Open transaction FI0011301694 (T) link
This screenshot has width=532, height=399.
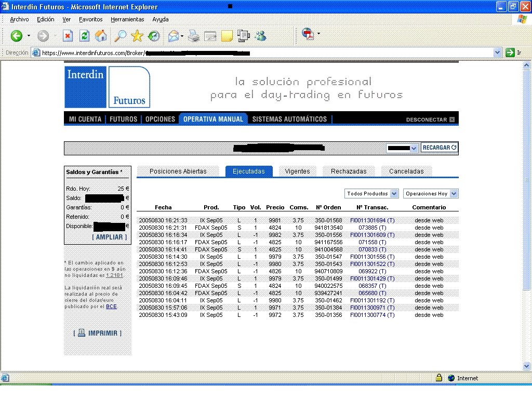click(x=372, y=220)
